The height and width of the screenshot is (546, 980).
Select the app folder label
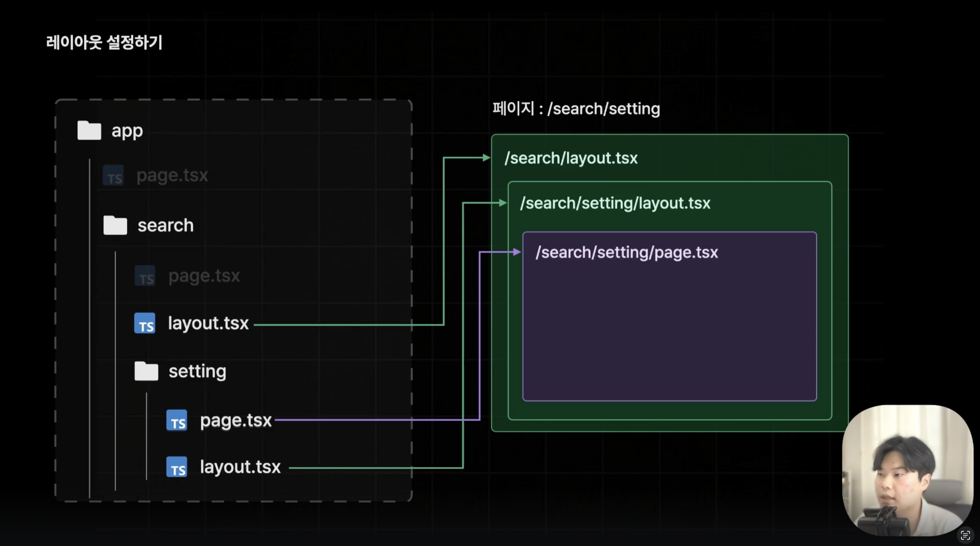(x=127, y=131)
